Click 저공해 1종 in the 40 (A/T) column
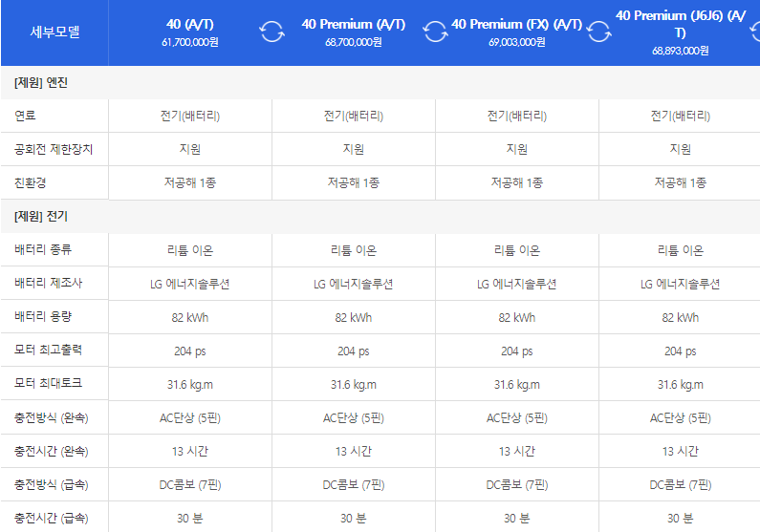 click(x=190, y=182)
